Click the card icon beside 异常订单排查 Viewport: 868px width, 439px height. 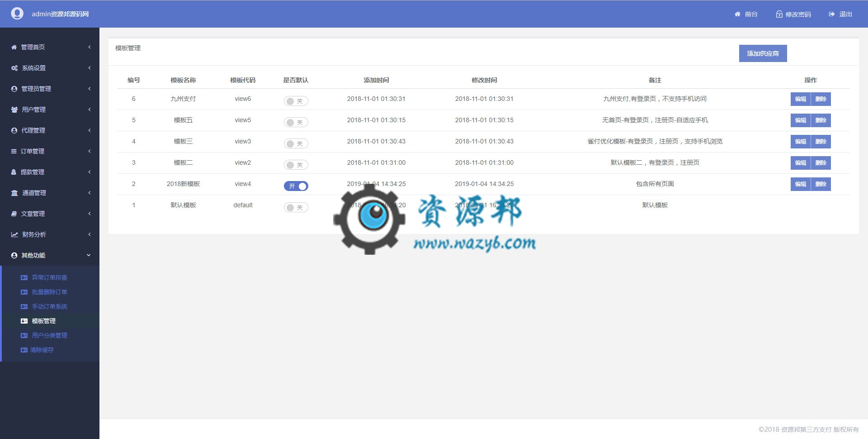(x=24, y=277)
